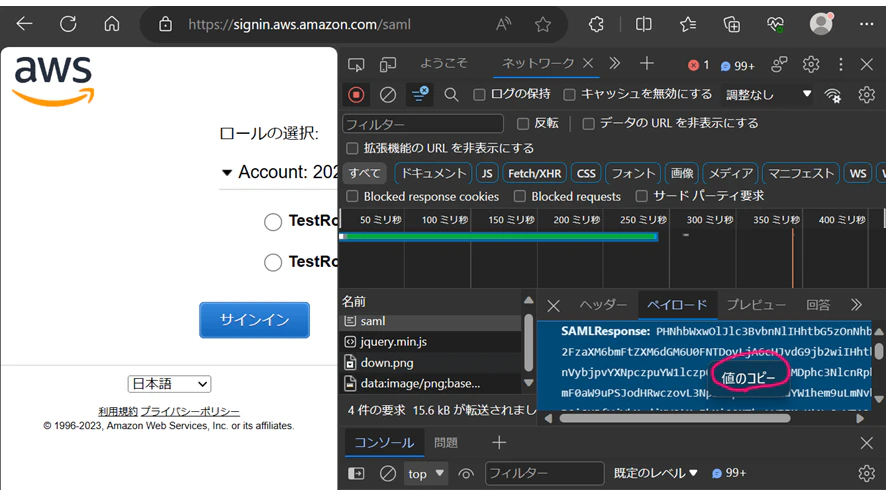Check the サード パーティ要求 checkbox
The height and width of the screenshot is (490, 886).
pos(641,196)
